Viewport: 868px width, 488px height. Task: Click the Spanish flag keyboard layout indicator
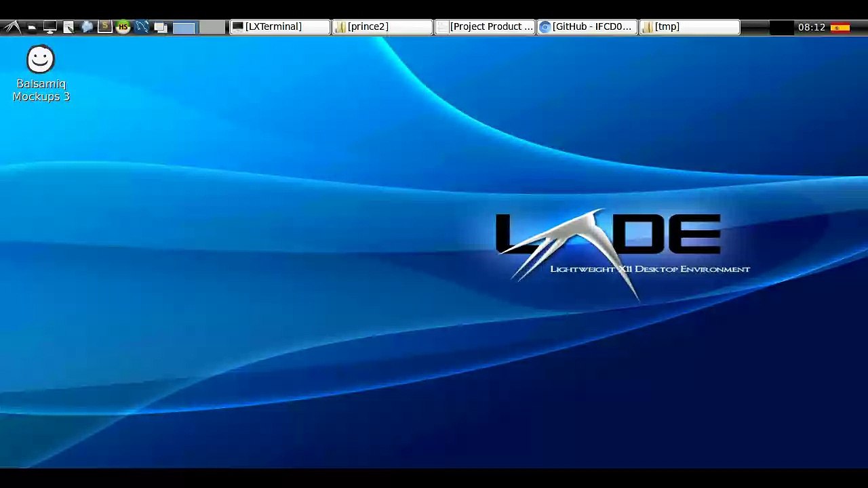pyautogui.click(x=840, y=27)
